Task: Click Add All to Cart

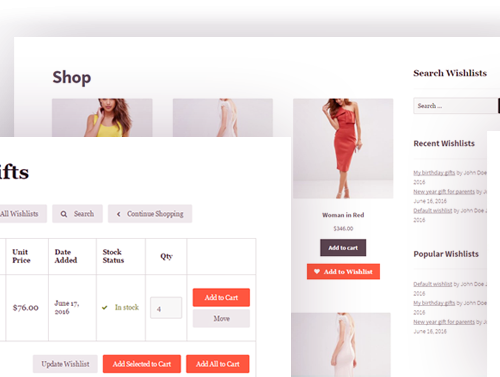Action: coord(218,364)
